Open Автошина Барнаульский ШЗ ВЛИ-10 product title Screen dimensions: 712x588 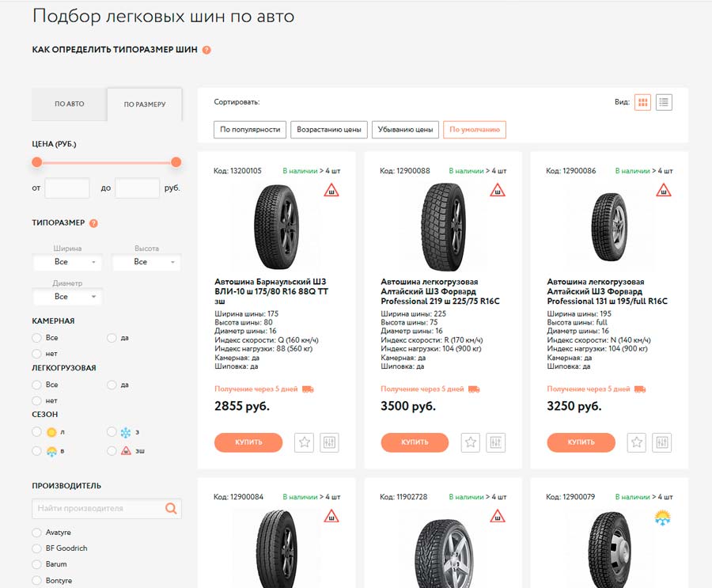point(271,291)
